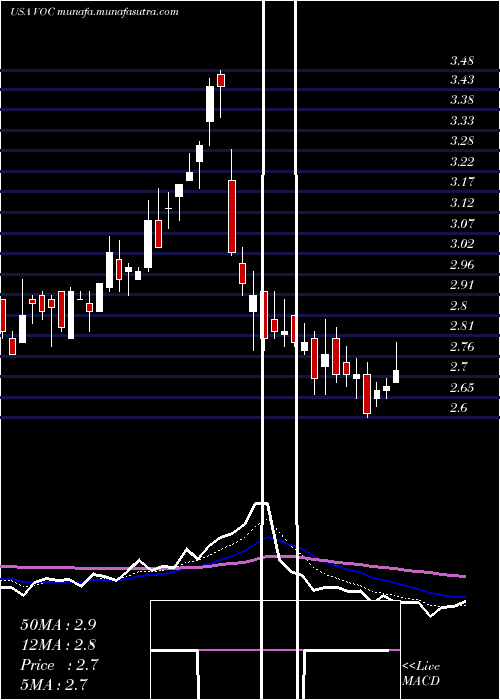Click the 2.76 price axis label
Image resolution: width=500 pixels, height=700 pixels.
[462, 347]
